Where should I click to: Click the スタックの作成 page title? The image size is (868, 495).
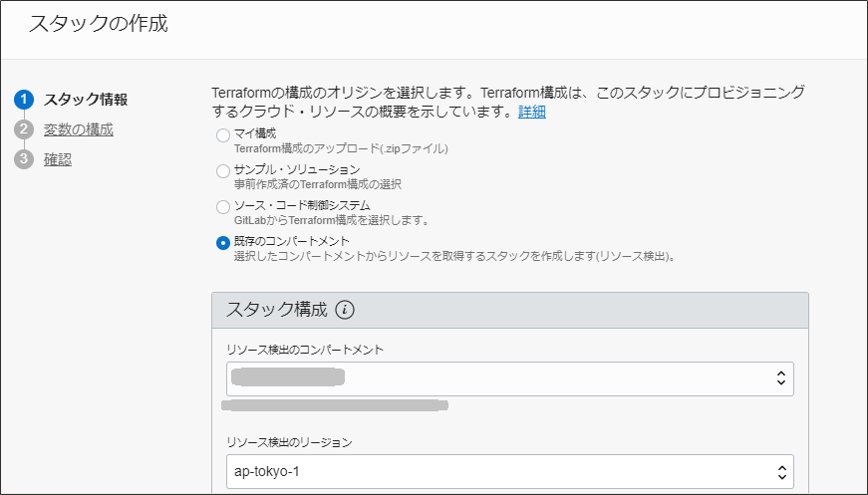click(98, 24)
